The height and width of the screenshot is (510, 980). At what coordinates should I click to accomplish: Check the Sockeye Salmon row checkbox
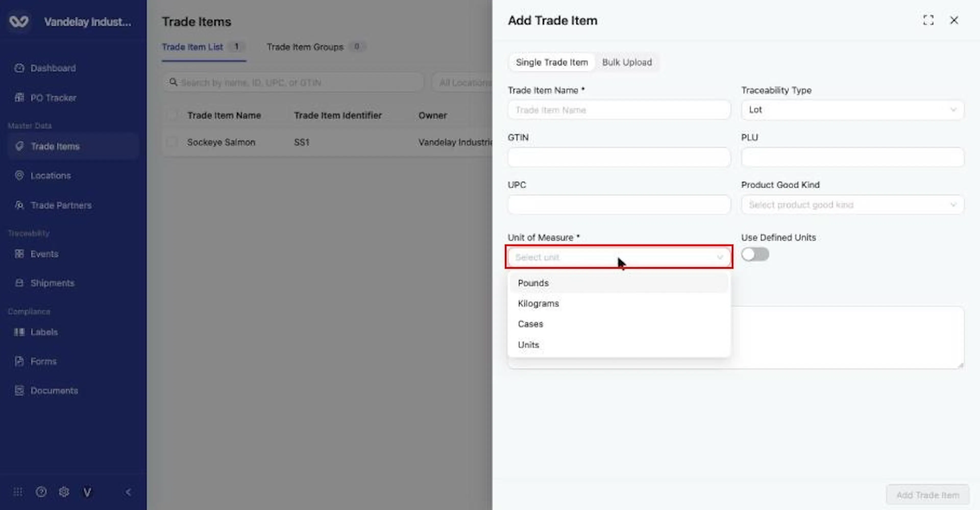pos(172,142)
